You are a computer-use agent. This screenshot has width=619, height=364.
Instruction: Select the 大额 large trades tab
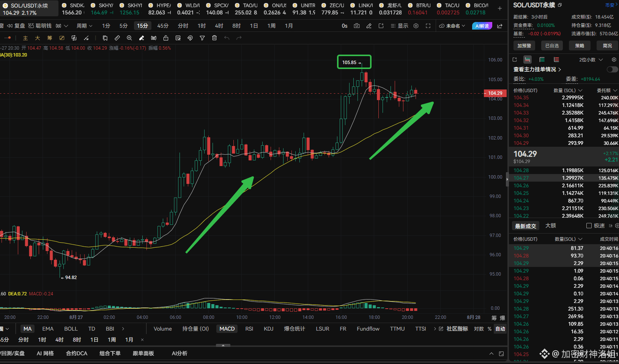[551, 226]
